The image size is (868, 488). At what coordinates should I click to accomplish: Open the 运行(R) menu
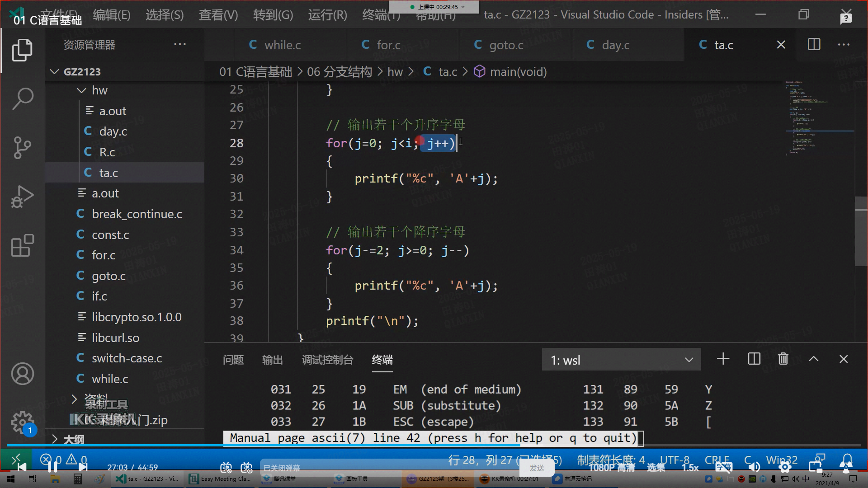(327, 15)
